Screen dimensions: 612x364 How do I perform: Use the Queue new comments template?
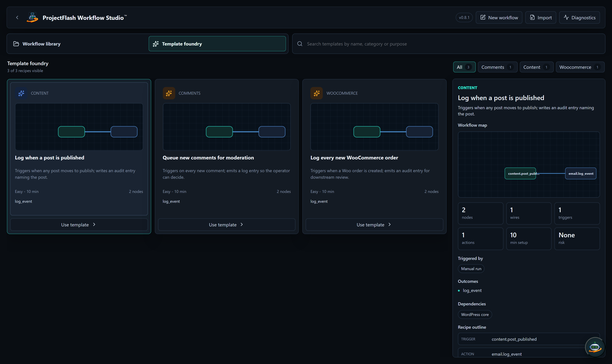coord(227,224)
